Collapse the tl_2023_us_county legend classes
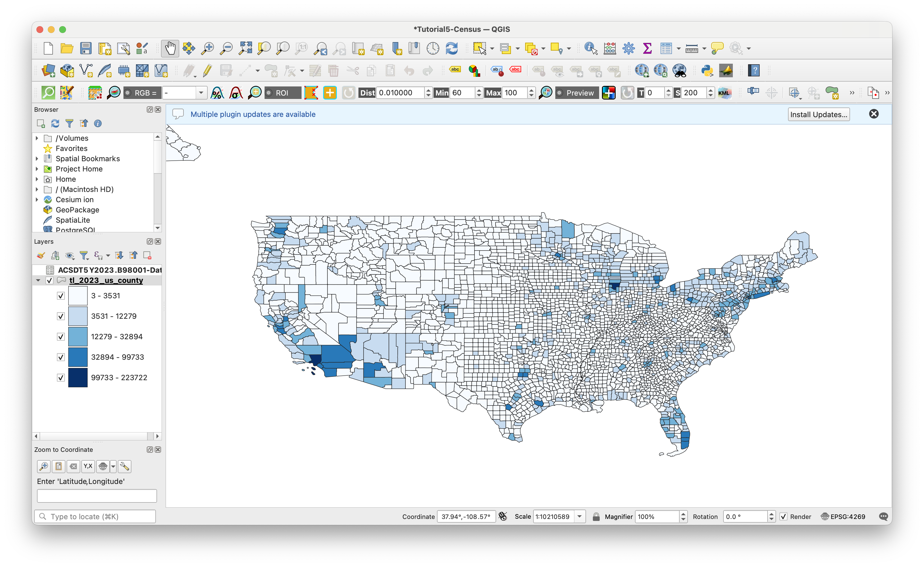924x567 pixels. (38, 280)
